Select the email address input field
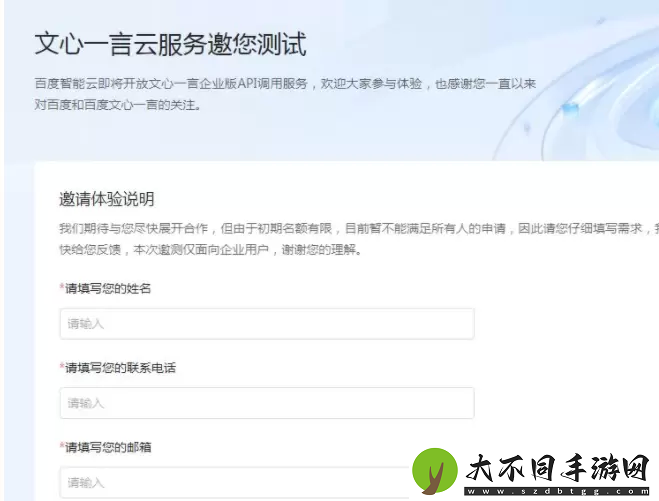Screen dimensions: 659x501 (235, 483)
